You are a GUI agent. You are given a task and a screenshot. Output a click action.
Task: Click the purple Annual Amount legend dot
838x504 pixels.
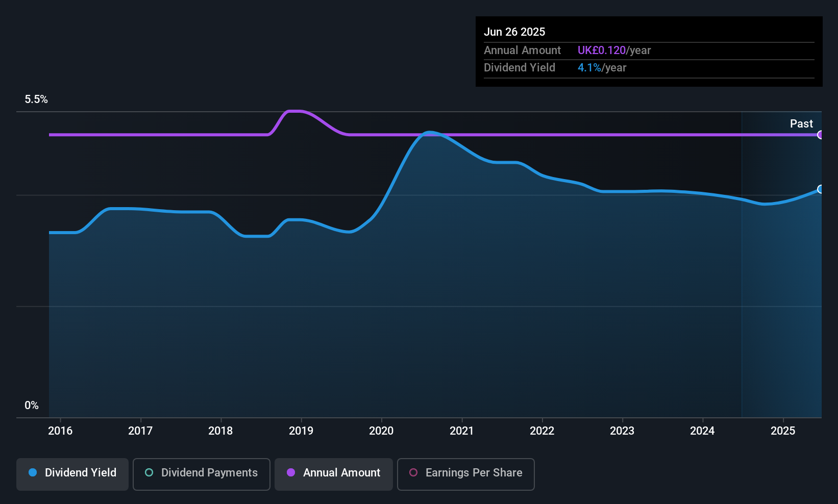point(291,472)
